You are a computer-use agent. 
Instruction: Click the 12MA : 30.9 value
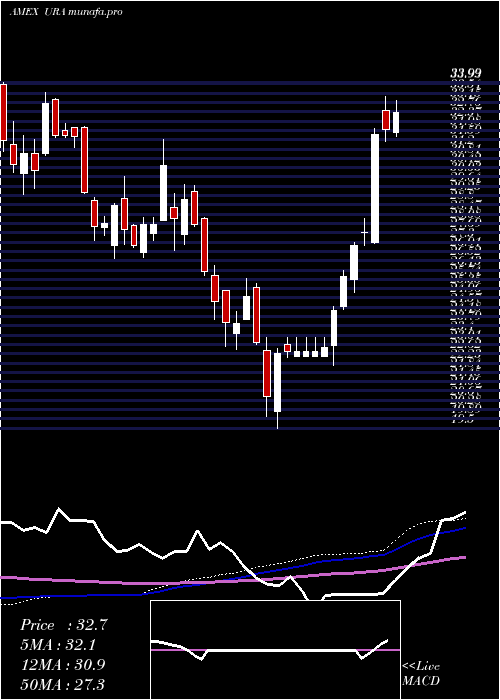64,664
